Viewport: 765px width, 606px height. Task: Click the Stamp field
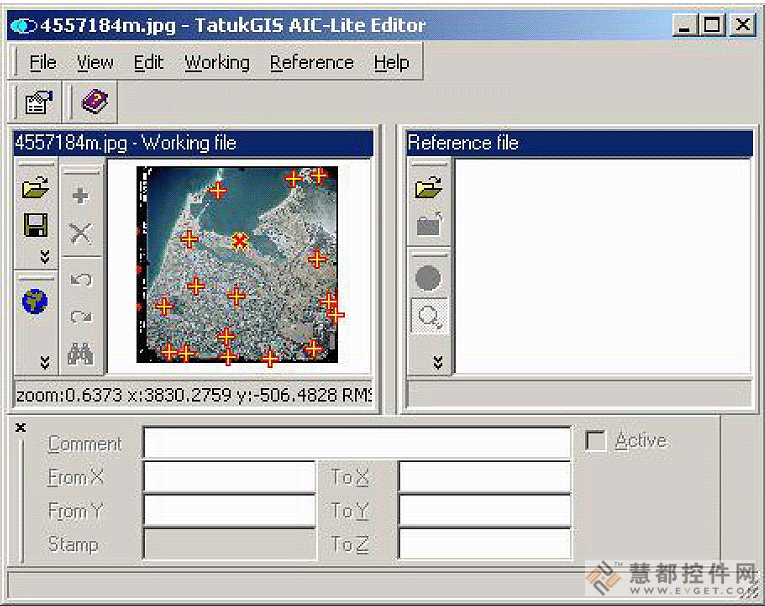click(229, 544)
